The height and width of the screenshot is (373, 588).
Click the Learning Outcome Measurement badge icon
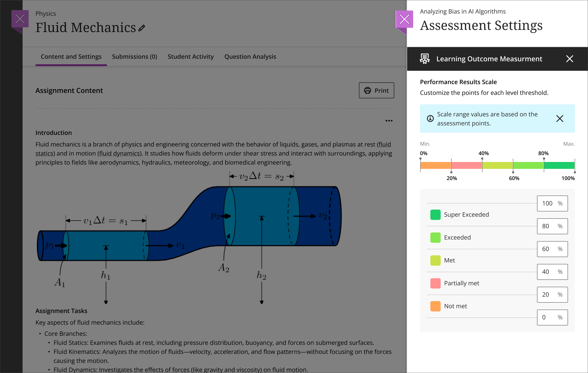point(424,59)
